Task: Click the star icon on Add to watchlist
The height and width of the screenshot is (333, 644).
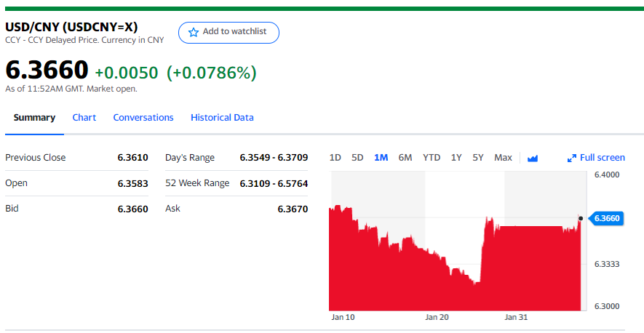Action: point(194,32)
